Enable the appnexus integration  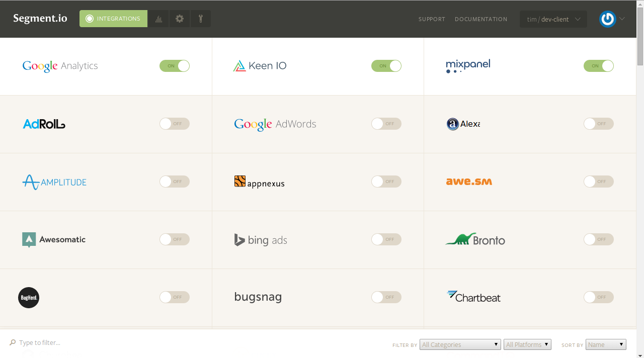click(386, 182)
